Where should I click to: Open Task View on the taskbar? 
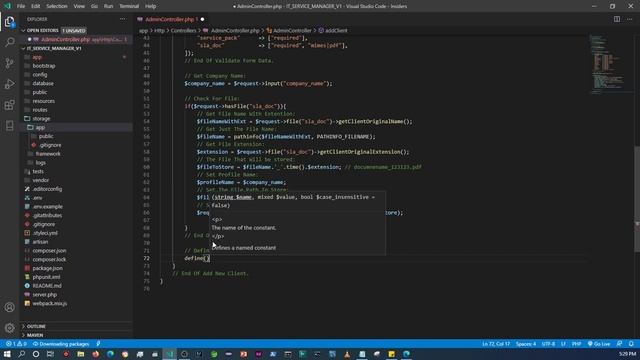(x=51, y=354)
